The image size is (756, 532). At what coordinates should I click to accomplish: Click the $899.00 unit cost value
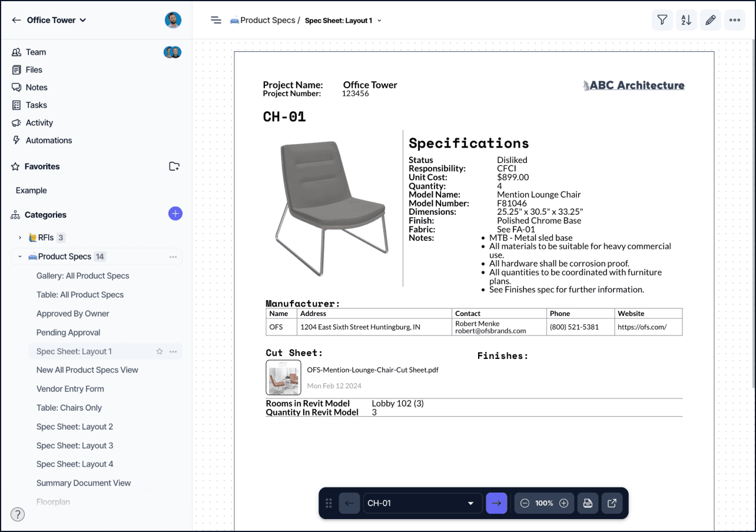click(x=513, y=177)
